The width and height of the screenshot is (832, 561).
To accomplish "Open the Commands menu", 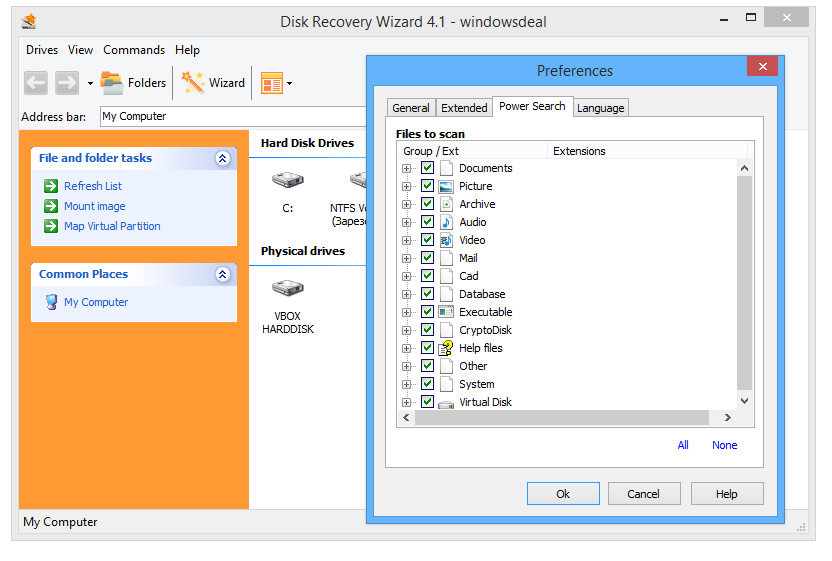I will point(134,50).
